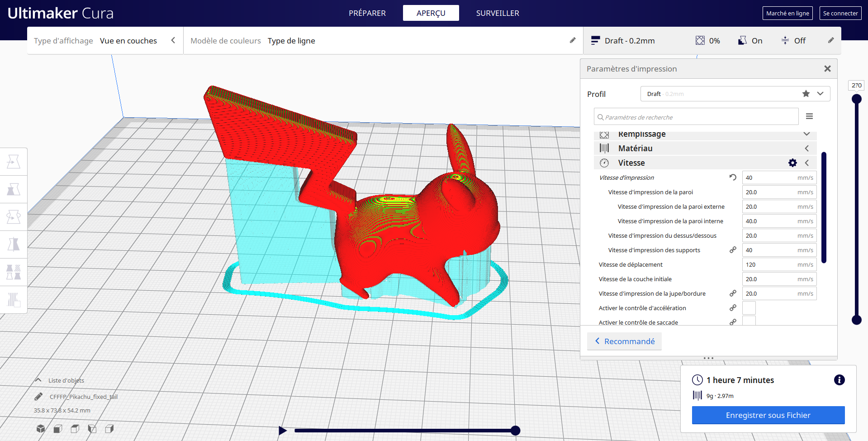Select the Mirror tool

click(x=14, y=244)
